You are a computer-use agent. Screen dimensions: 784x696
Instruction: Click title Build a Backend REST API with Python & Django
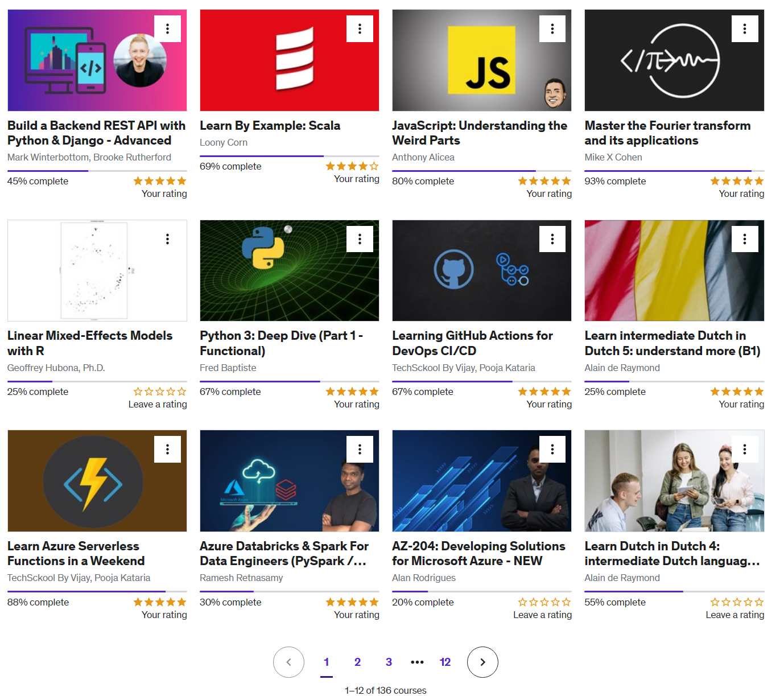(97, 133)
